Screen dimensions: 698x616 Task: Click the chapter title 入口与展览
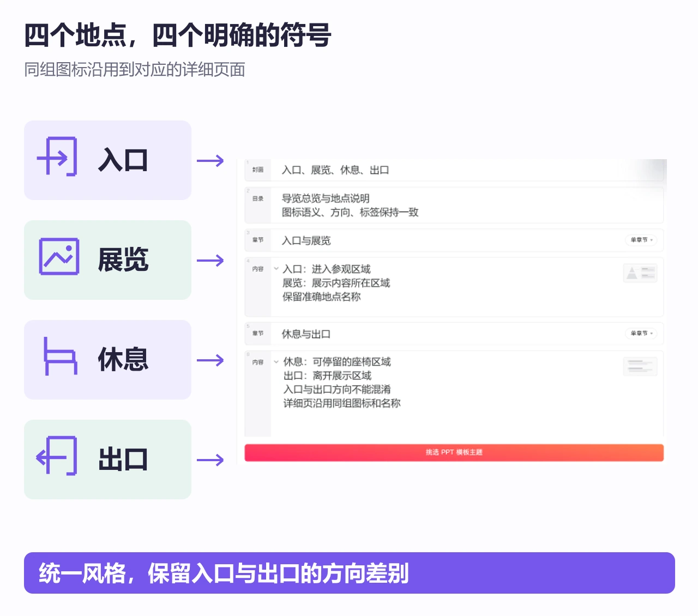[305, 240]
